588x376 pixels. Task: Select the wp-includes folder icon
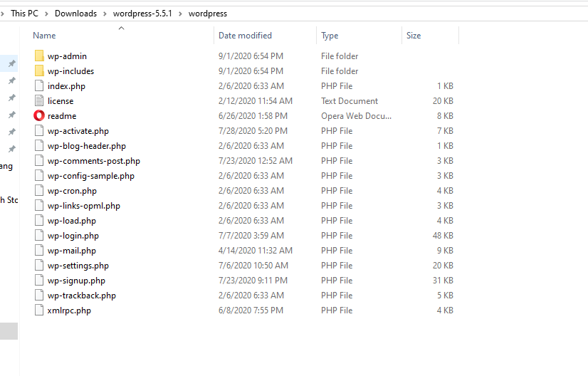point(39,71)
